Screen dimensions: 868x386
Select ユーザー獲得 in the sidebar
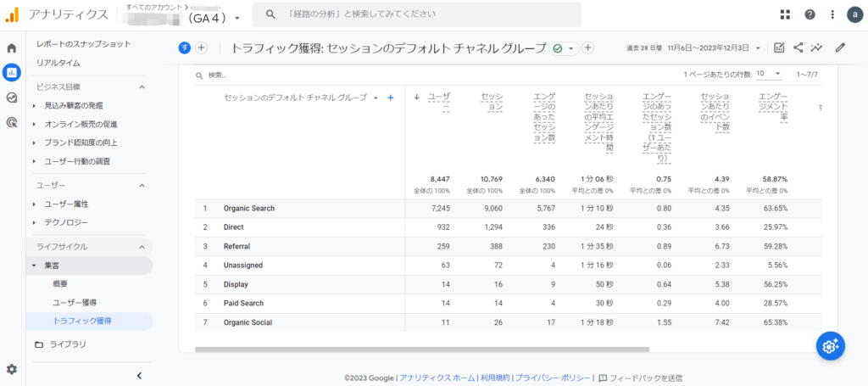click(x=75, y=302)
